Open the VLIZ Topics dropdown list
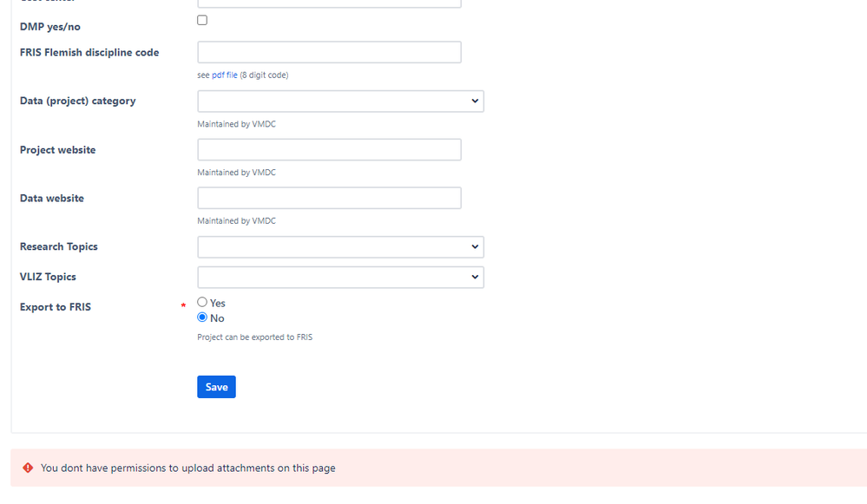Image resolution: width=867 pixels, height=504 pixels. click(x=340, y=278)
